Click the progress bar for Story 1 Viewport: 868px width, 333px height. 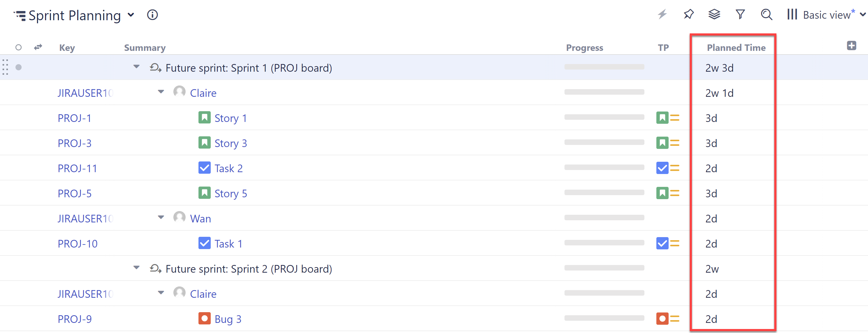point(604,117)
